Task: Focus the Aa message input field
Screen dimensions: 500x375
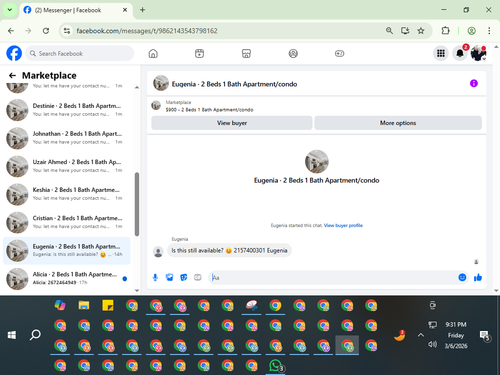Action: (x=332, y=277)
